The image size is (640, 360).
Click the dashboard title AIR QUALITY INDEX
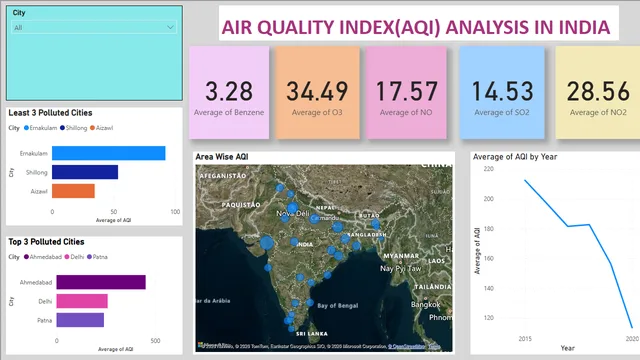pyautogui.click(x=416, y=27)
